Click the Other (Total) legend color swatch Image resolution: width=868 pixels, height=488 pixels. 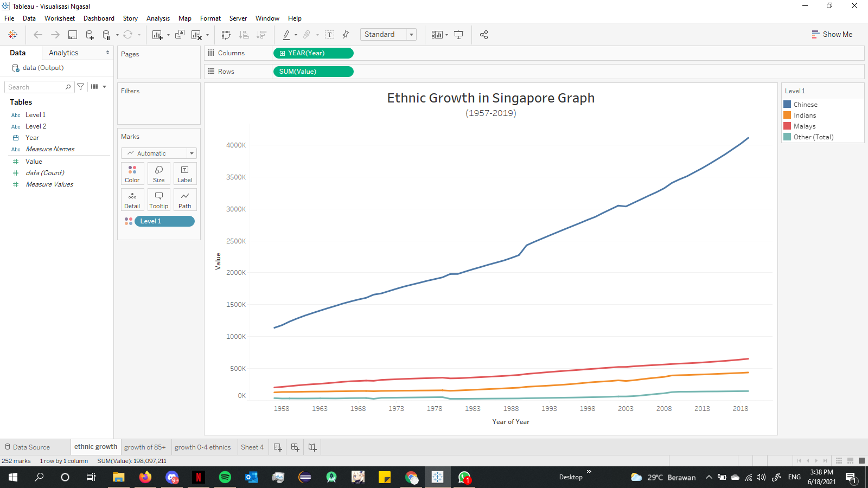[x=787, y=137]
